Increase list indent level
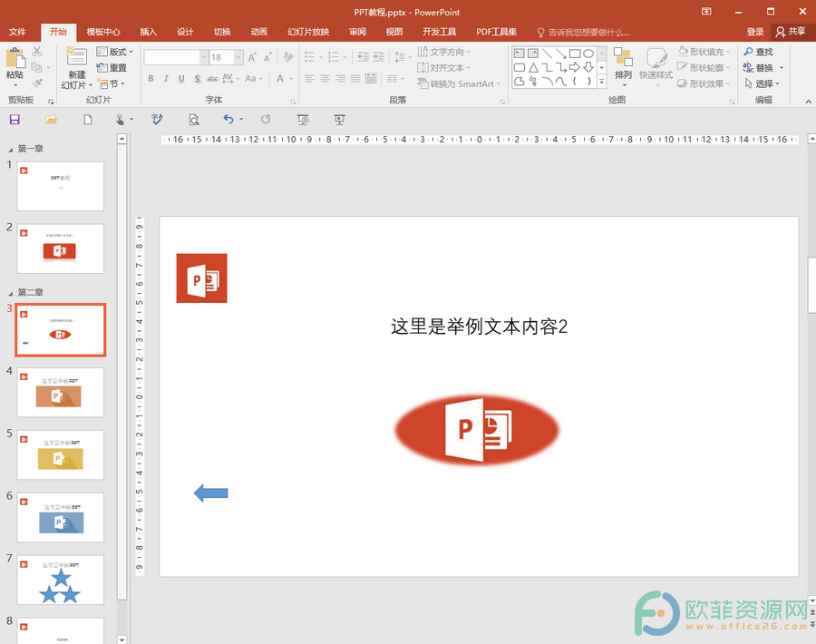 pos(378,57)
